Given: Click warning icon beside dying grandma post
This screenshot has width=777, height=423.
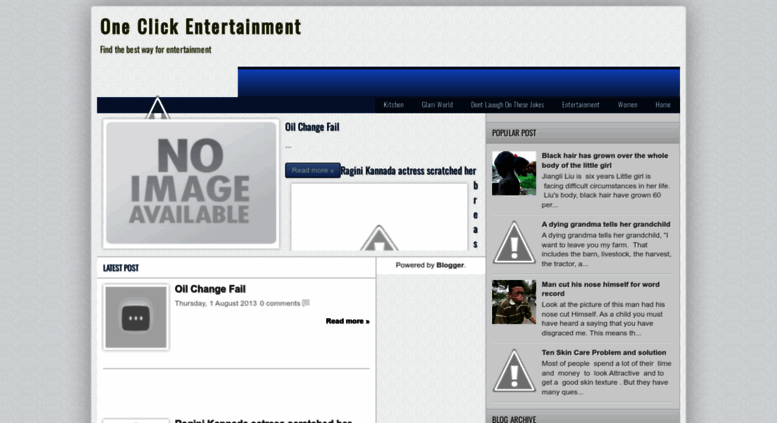Looking at the screenshot, I should [514, 242].
